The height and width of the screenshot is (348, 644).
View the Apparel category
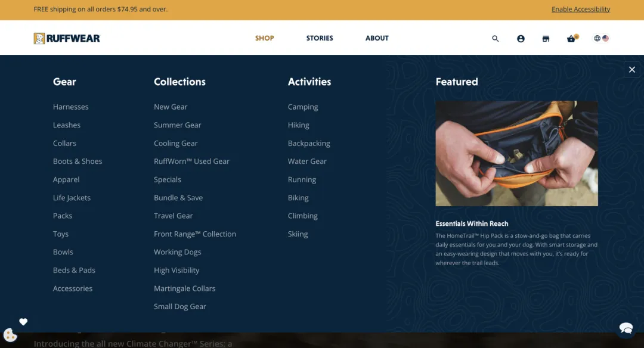click(x=66, y=179)
